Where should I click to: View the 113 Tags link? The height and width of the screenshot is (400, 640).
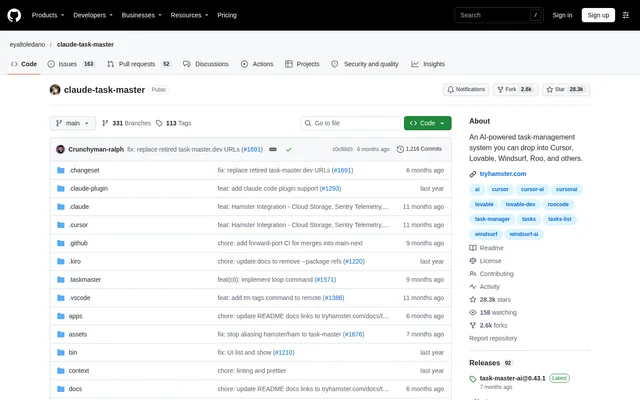(173, 123)
